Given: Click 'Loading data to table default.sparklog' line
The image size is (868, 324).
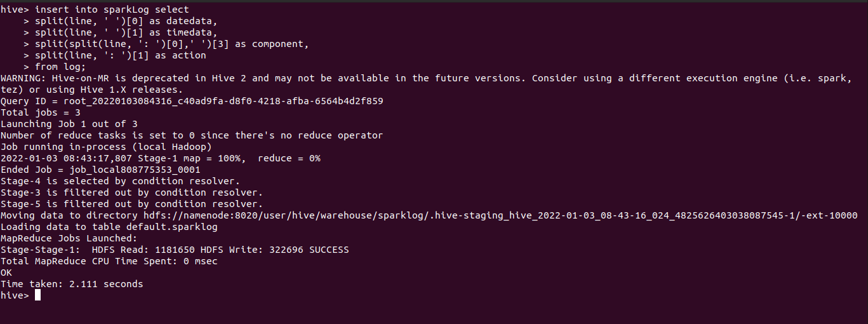Looking at the screenshot, I should pyautogui.click(x=109, y=227).
